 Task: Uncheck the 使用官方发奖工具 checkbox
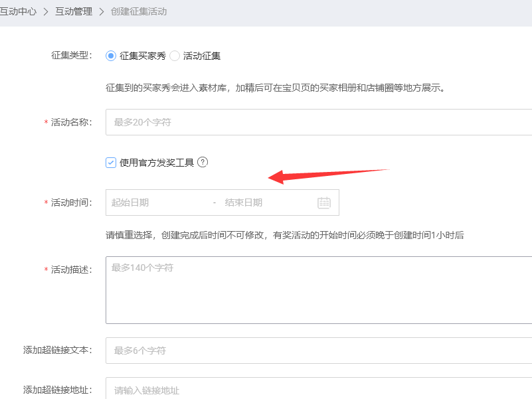tap(111, 163)
